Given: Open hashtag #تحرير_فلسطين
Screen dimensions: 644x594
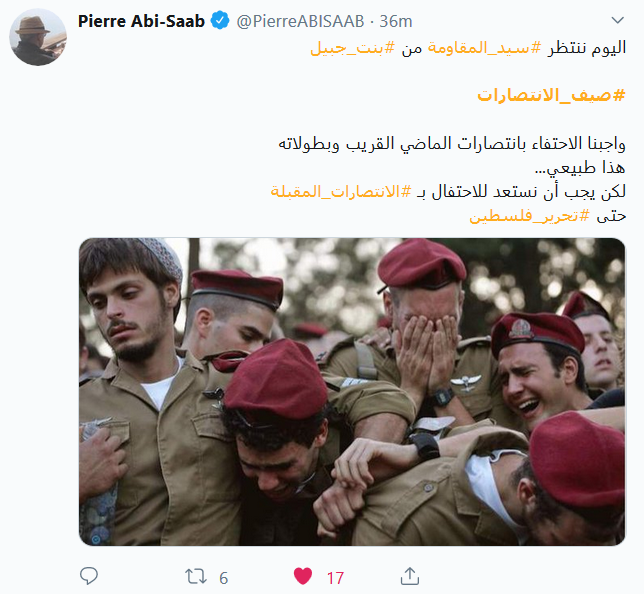Looking at the screenshot, I should (x=530, y=215).
